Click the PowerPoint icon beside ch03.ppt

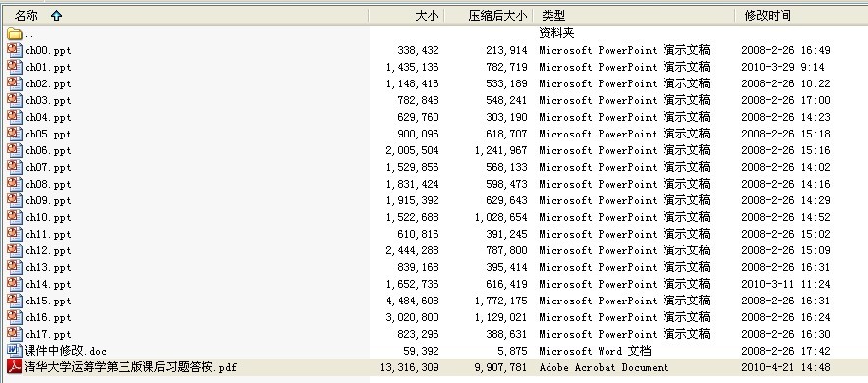(x=15, y=99)
